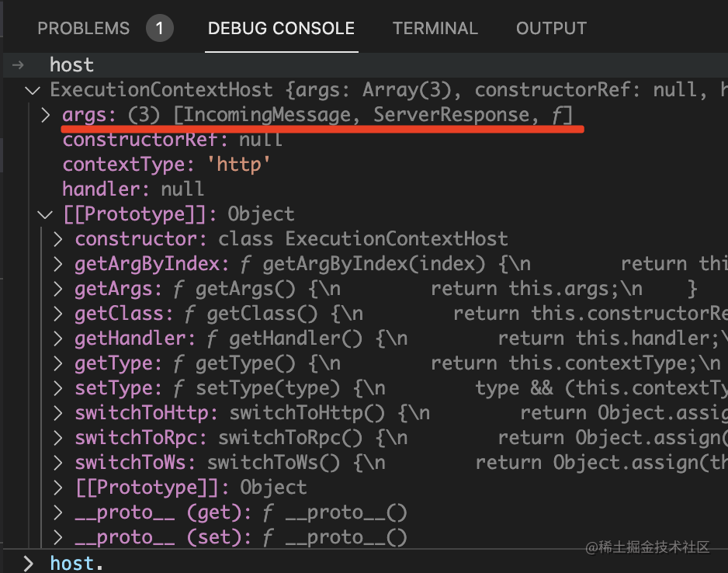Open the TERMINAL tab
The height and width of the screenshot is (573, 728).
tap(435, 29)
